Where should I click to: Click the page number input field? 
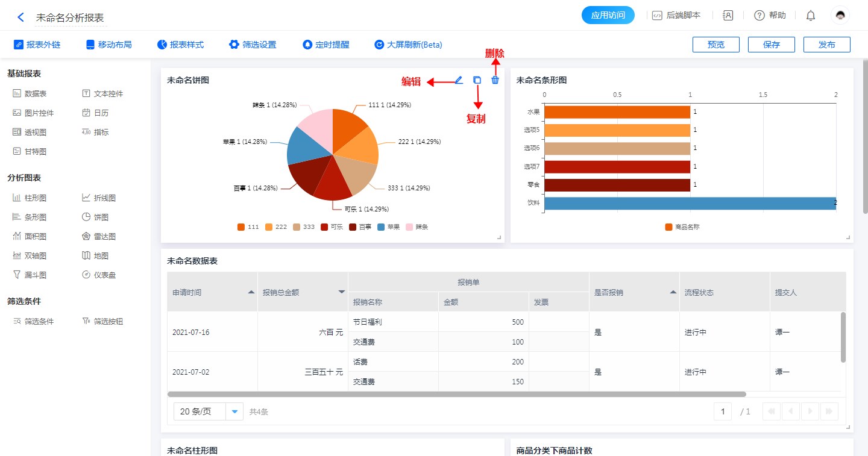point(722,411)
